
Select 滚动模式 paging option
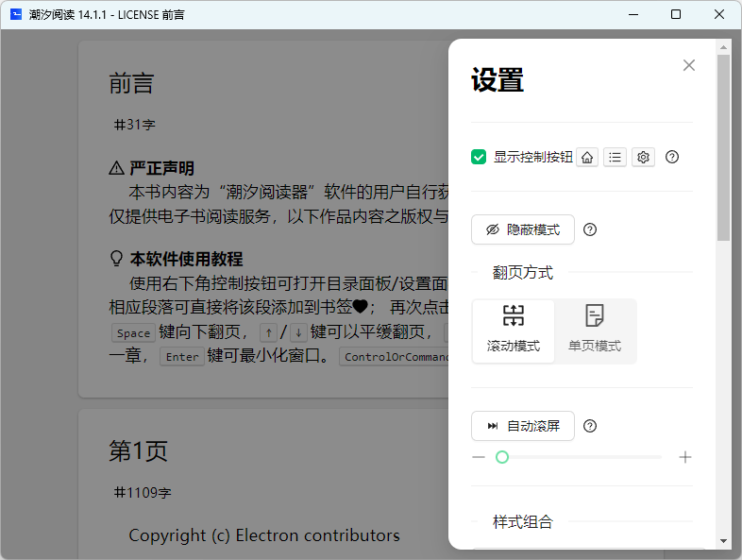(514, 331)
